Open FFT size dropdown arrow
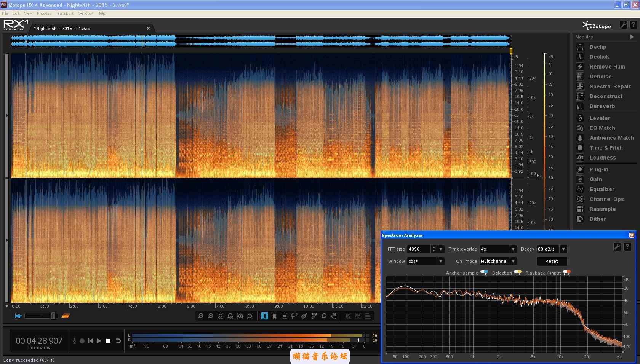The image size is (640, 364). (441, 249)
